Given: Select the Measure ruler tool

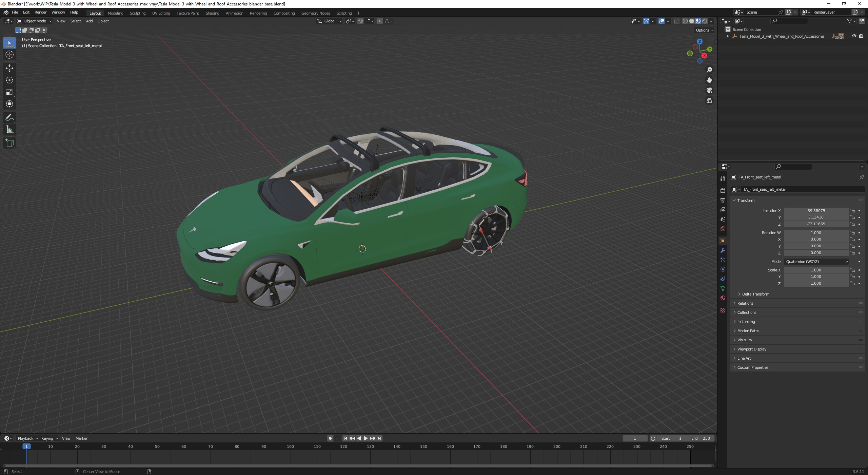Looking at the screenshot, I should [x=9, y=130].
